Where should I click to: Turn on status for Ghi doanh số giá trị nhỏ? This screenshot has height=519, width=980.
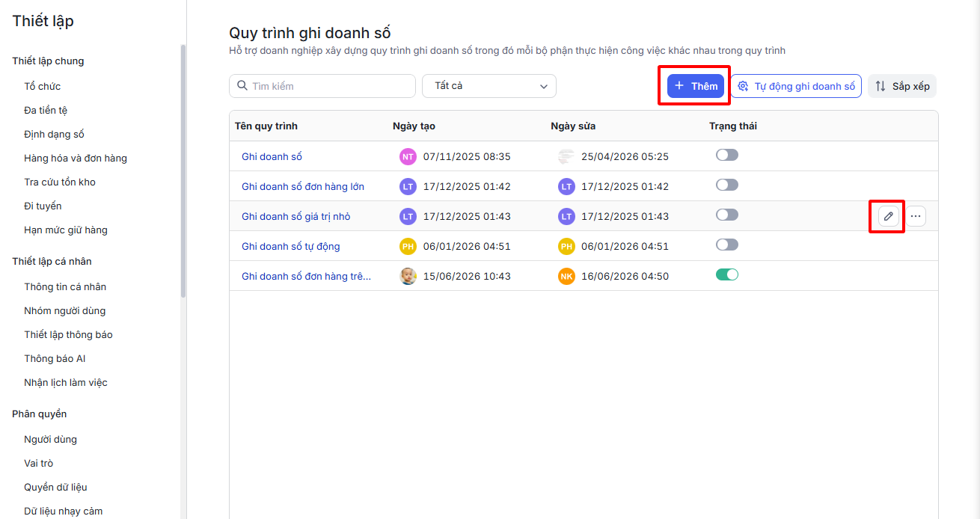[727, 215]
